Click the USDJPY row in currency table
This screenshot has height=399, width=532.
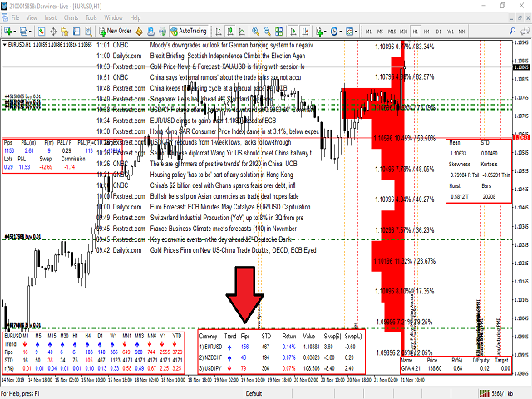tap(281, 368)
